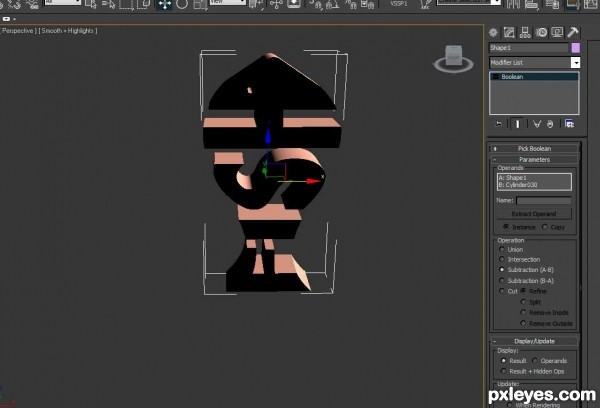Open the Create command panel tab

point(493,33)
